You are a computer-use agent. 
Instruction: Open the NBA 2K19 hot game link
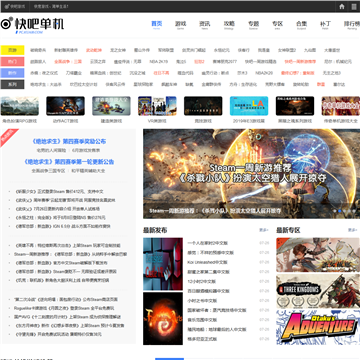pyautogui.click(x=159, y=62)
